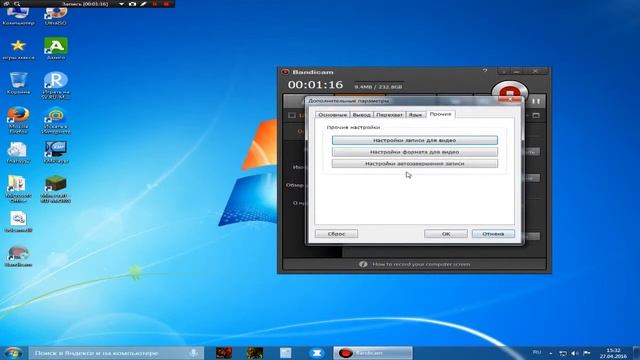Image resolution: width=640 pixels, height=360 pixels.
Task: Click the microphone icon in taskbar search
Action: (x=193, y=353)
